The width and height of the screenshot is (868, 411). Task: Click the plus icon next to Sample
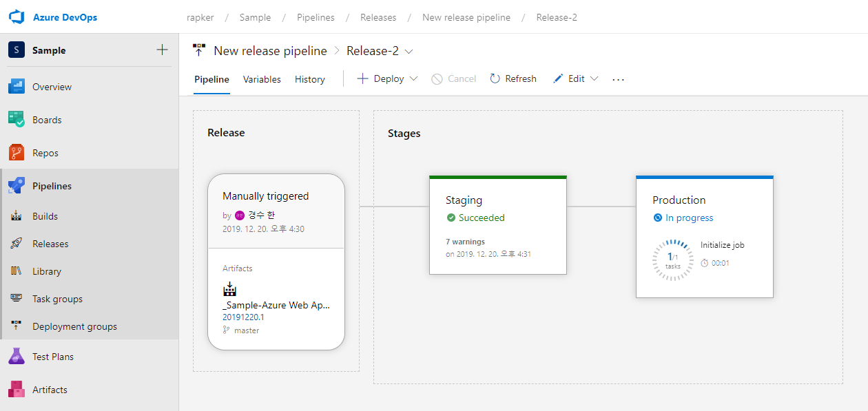pos(162,50)
